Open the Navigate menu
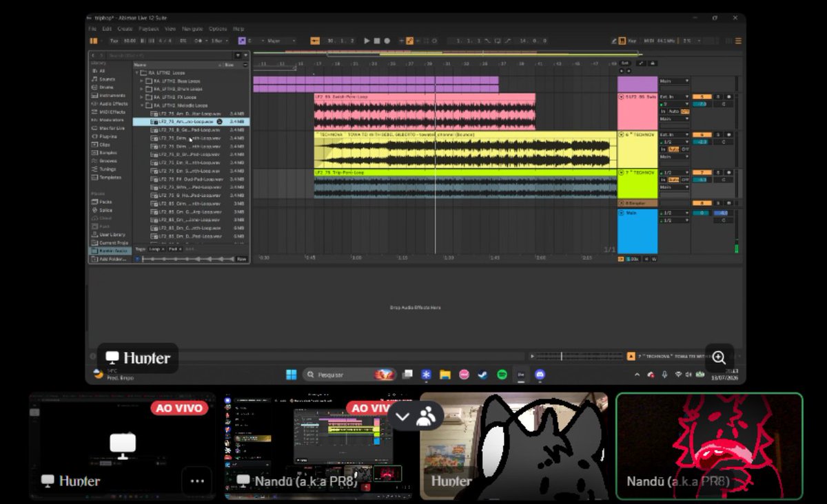 (192, 29)
